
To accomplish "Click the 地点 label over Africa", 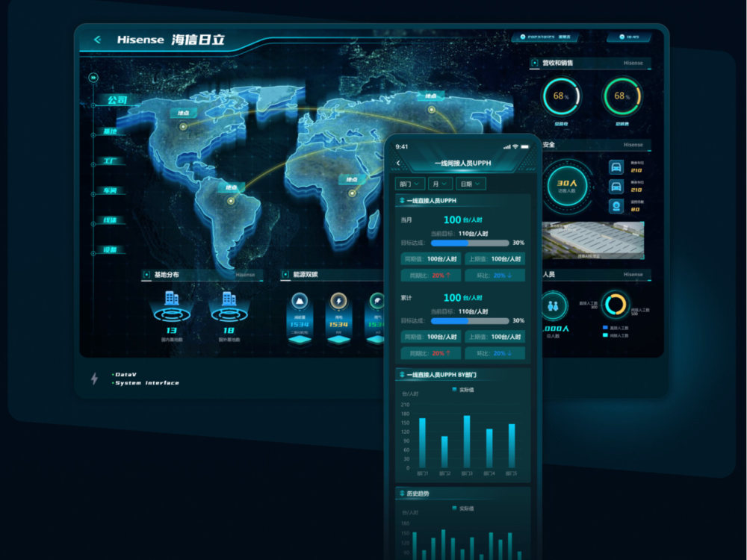I will tap(352, 179).
